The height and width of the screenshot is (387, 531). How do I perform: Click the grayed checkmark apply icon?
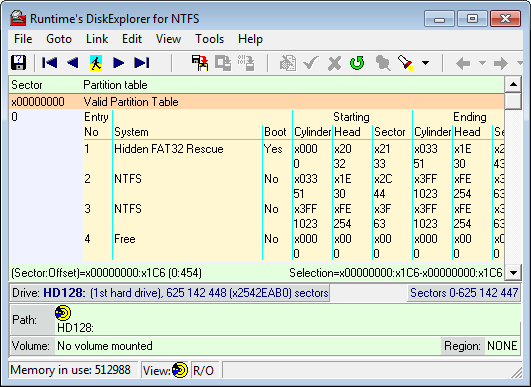click(x=311, y=63)
